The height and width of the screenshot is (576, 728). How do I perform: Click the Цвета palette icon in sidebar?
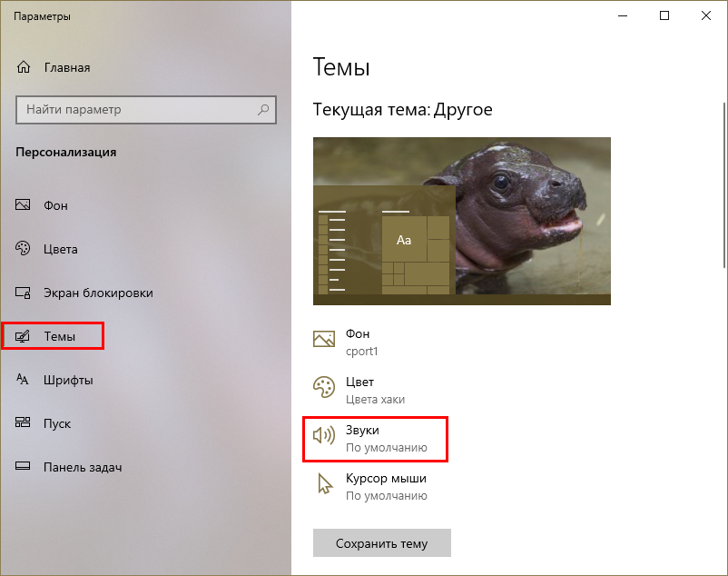point(24,249)
